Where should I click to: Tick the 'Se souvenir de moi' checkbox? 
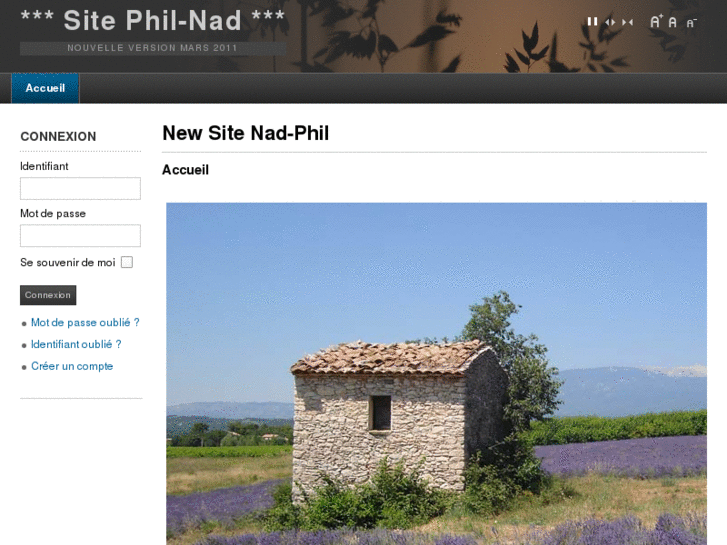click(127, 262)
